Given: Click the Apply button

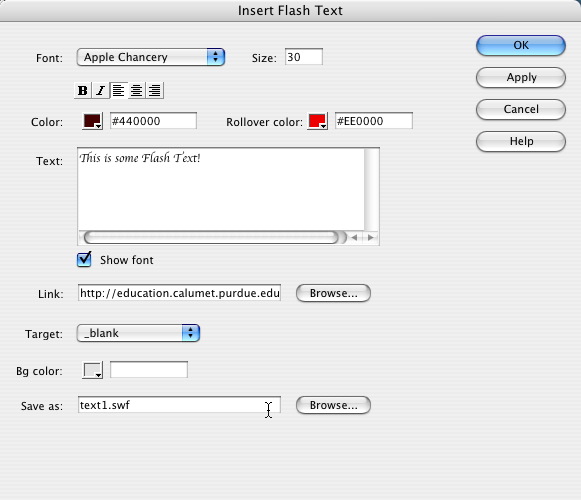Looking at the screenshot, I should tap(521, 77).
